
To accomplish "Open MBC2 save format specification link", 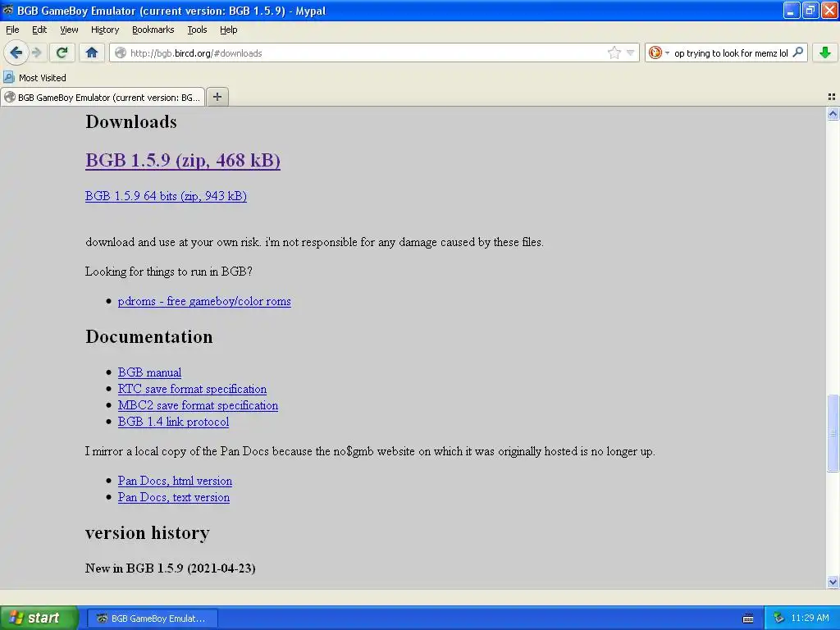I will [x=198, y=405].
